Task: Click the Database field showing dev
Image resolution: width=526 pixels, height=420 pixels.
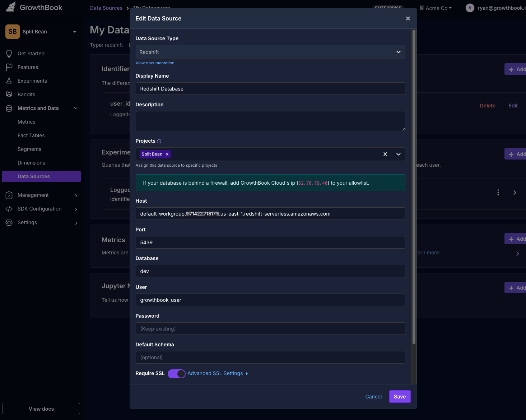Action: click(x=270, y=271)
